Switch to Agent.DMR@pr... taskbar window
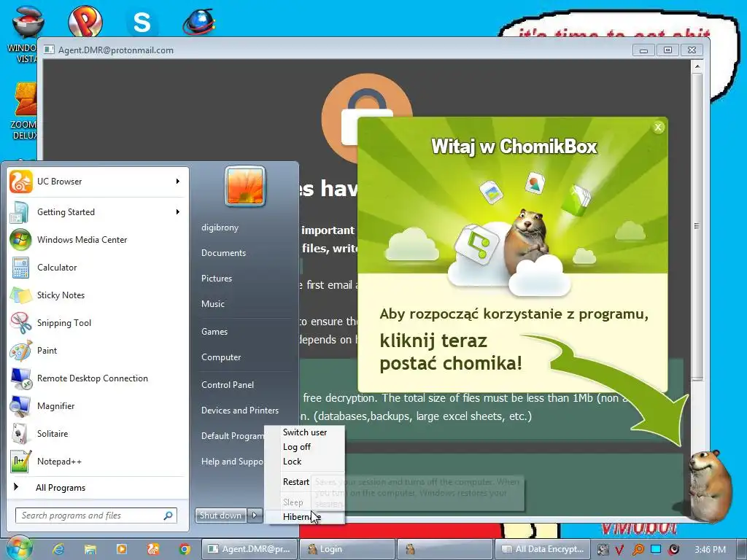 tap(250, 549)
